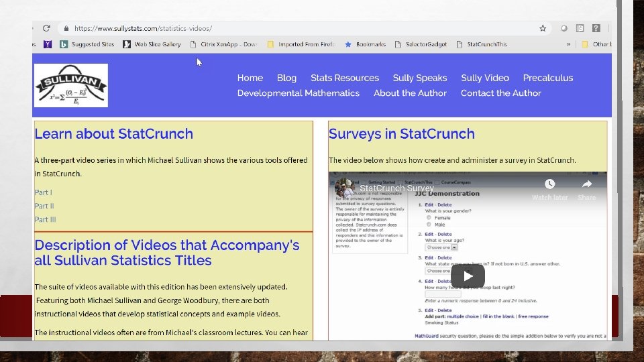
Task: Click Edit for question 1 gender
Action: tap(429, 205)
